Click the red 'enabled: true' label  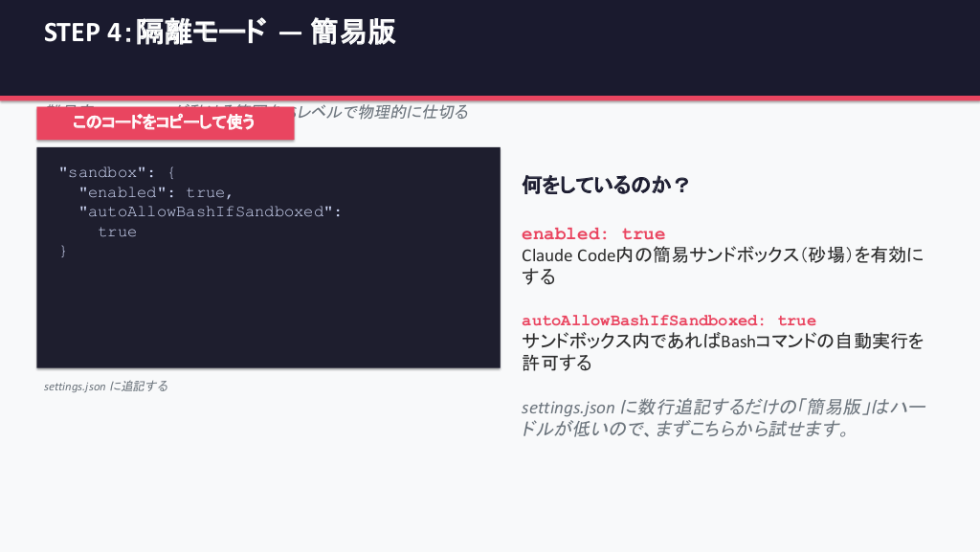(592, 234)
